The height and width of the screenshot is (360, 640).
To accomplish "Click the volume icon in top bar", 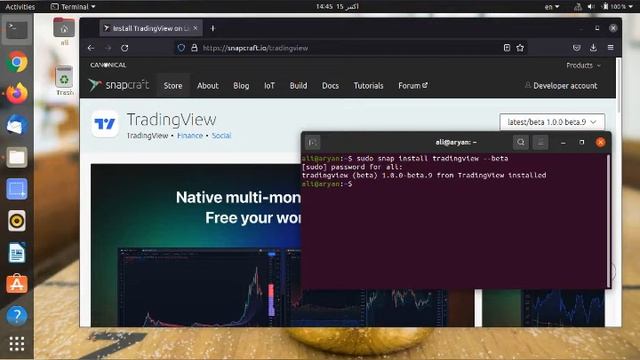I will click(x=591, y=7).
